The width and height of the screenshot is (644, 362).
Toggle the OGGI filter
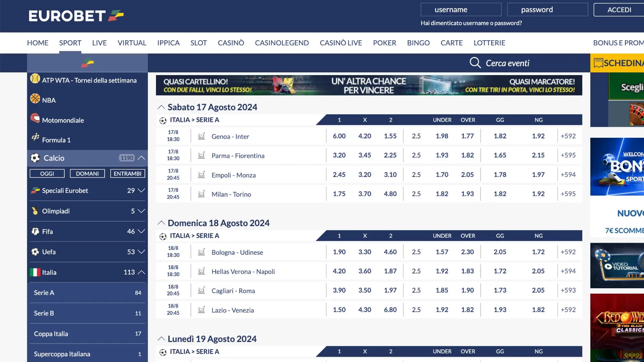tap(47, 174)
